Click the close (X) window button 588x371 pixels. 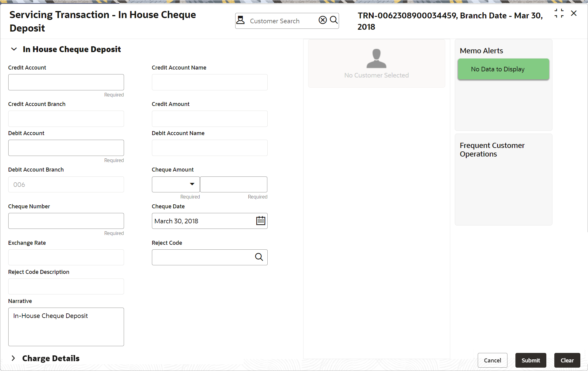click(x=574, y=13)
